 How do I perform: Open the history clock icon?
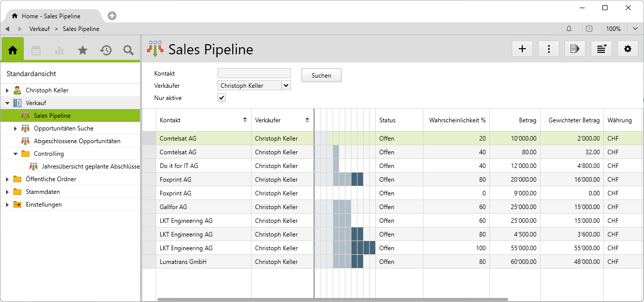tap(105, 50)
